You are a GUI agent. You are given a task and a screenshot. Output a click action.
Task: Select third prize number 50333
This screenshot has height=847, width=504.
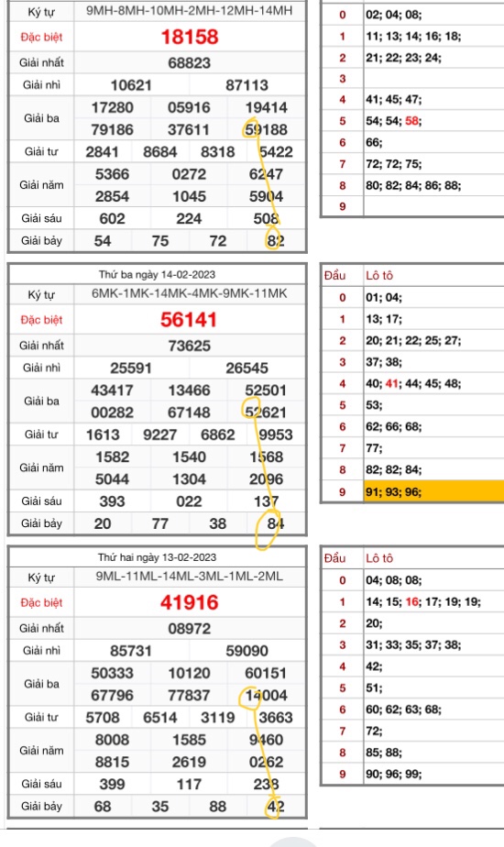point(113,673)
